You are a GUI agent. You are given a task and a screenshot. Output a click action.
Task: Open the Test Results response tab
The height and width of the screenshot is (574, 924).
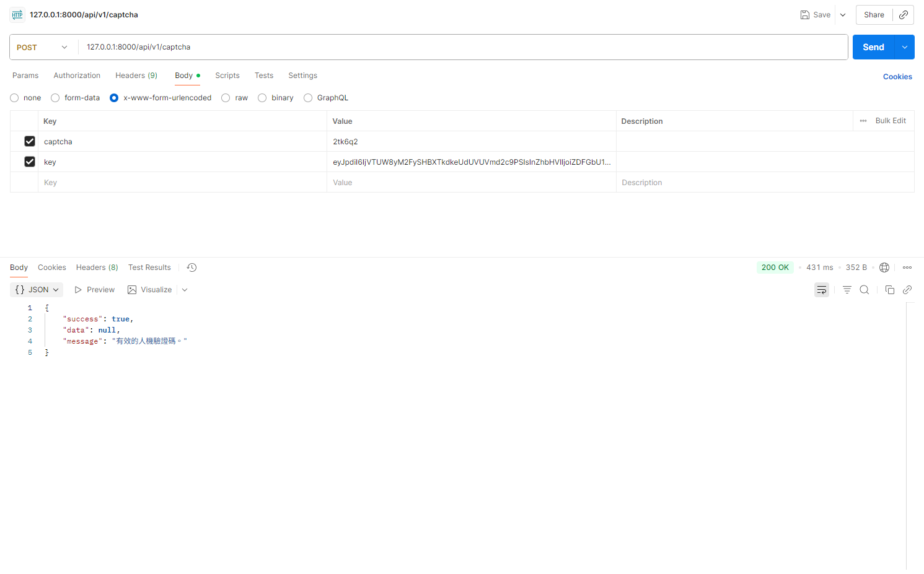pos(149,267)
